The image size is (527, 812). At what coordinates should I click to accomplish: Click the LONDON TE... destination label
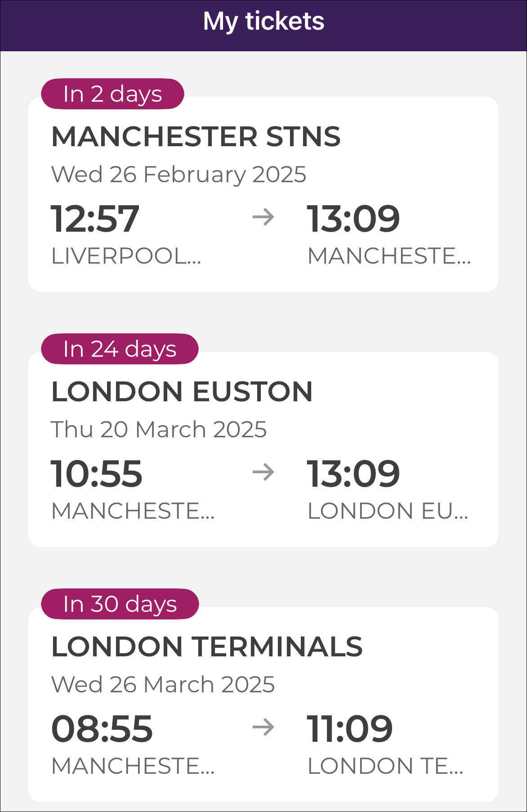click(x=385, y=766)
